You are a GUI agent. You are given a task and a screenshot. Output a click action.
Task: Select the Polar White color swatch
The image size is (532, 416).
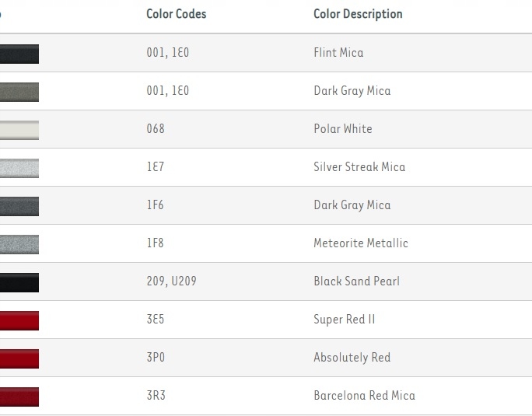coord(19,130)
